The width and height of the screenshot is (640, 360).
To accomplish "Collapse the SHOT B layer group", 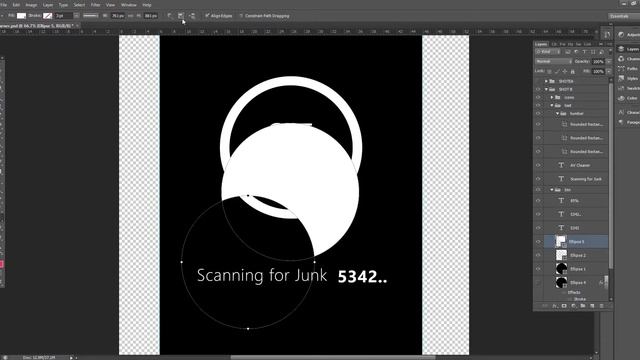I will 546,89.
